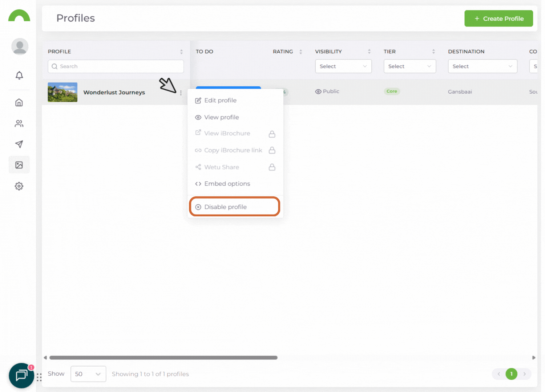Open the chat support bubble
This screenshot has width=545, height=392.
[21, 375]
